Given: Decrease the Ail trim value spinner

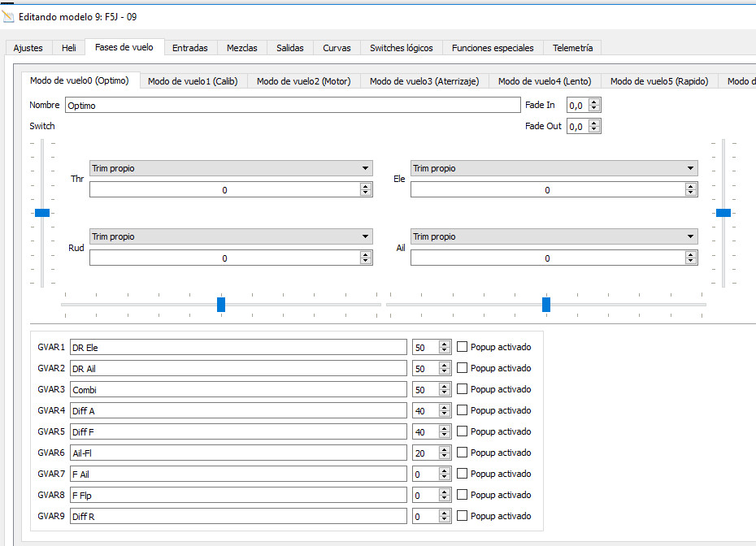Looking at the screenshot, I should [x=691, y=261].
